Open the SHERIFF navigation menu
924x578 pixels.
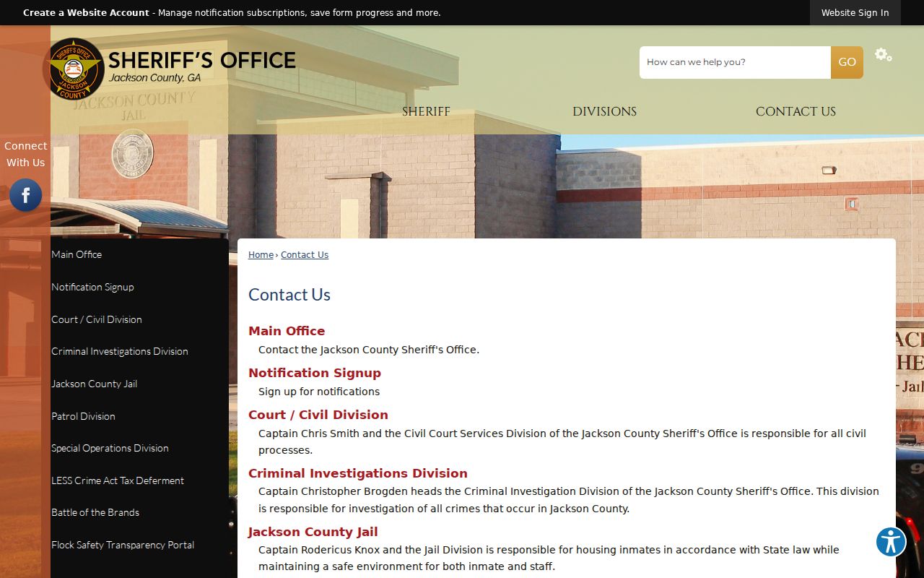[426, 111]
